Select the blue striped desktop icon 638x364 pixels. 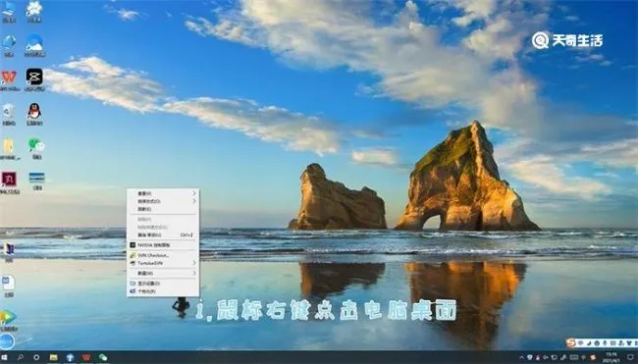point(36,182)
